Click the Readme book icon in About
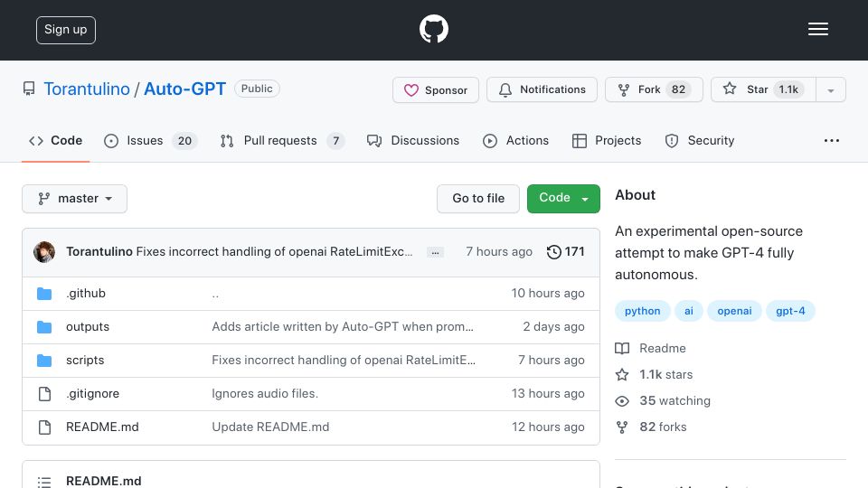Screen dimensions: 868x488 tap(622, 348)
